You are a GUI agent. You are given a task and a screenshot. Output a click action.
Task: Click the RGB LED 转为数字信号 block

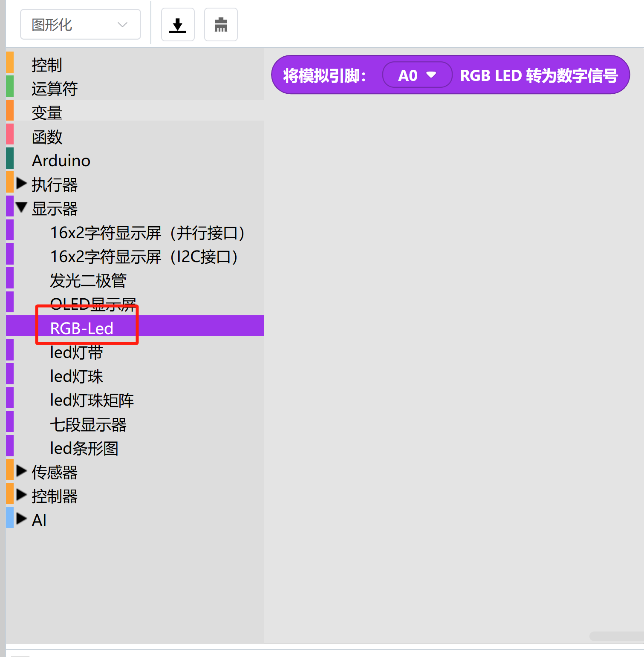[539, 75]
